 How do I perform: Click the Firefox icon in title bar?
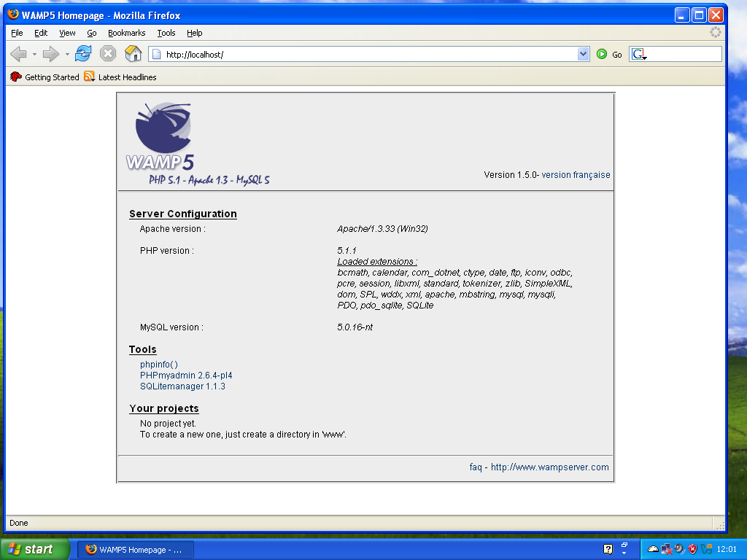point(13,15)
